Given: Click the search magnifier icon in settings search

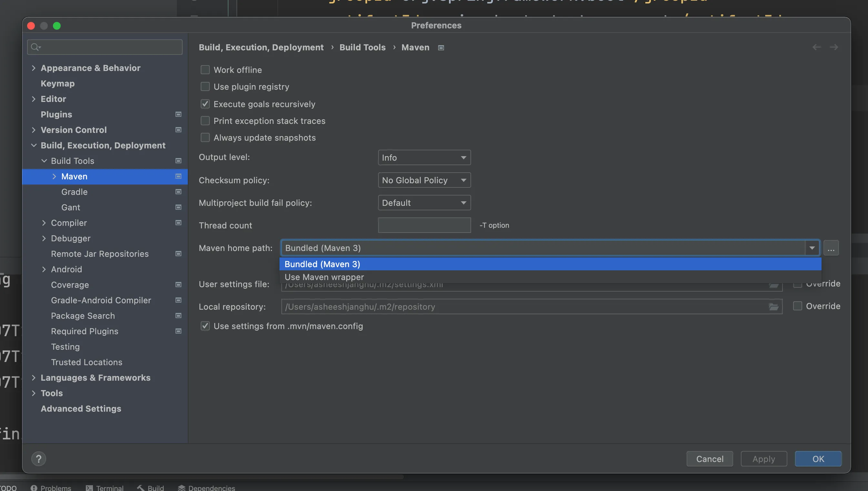Looking at the screenshot, I should point(35,47).
